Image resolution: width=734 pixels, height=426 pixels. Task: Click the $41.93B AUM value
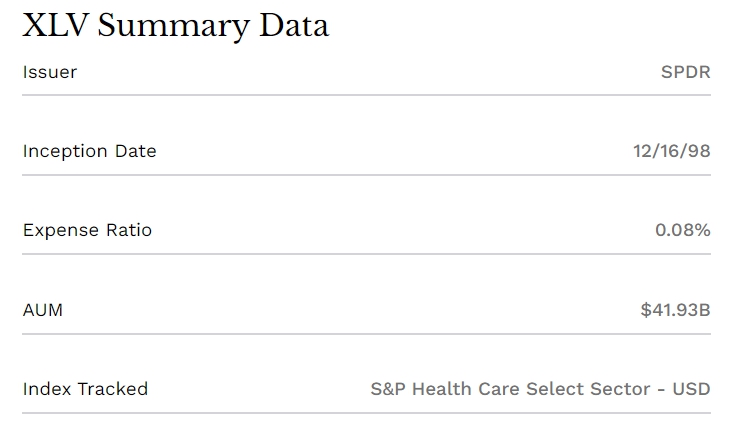pyautogui.click(x=675, y=310)
